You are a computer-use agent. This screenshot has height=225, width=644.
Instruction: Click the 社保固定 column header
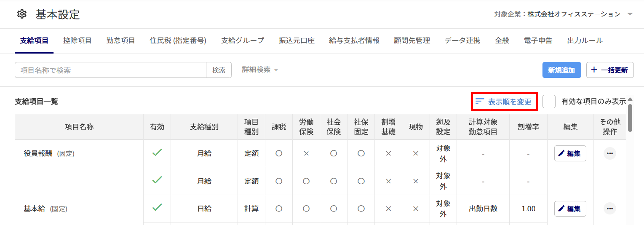click(361, 127)
